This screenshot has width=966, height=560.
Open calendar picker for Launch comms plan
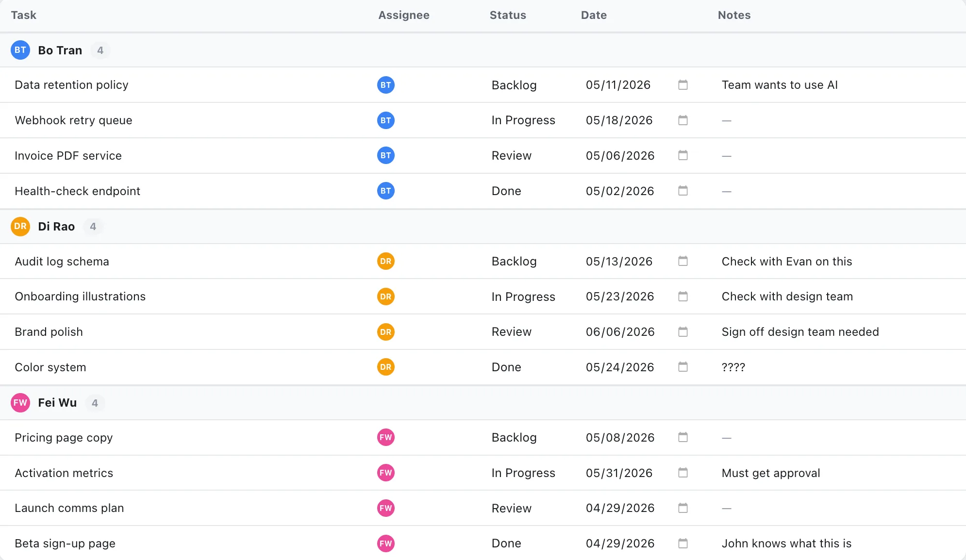point(683,508)
